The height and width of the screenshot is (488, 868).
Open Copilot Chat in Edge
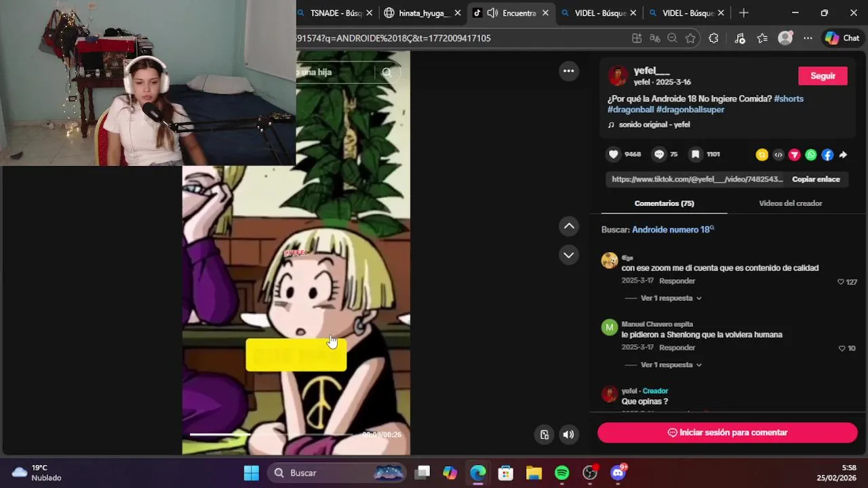[842, 39]
